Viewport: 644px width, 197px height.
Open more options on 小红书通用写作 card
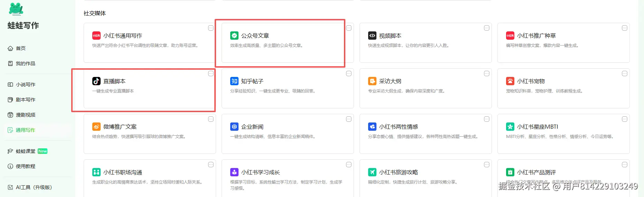coord(211,28)
